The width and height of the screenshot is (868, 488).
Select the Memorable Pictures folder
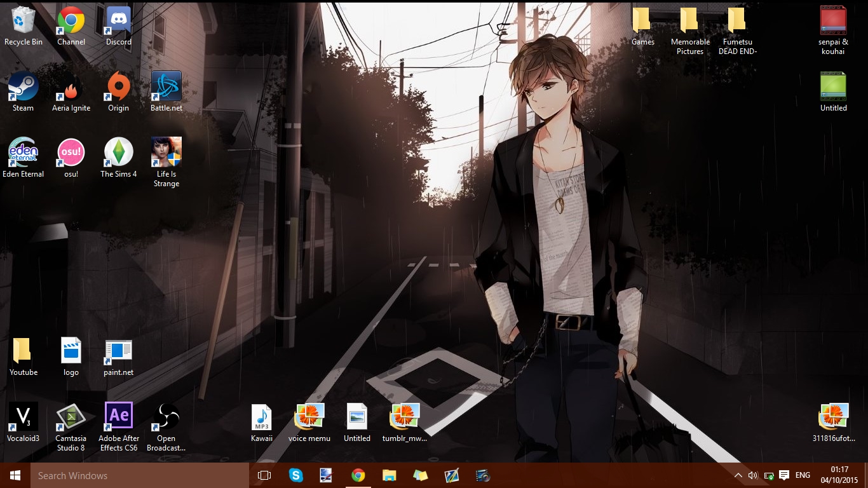click(690, 30)
